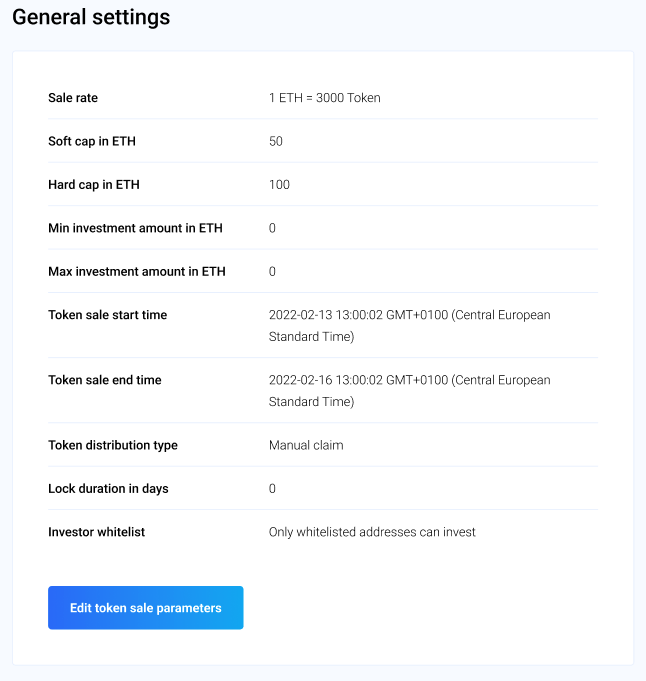The width and height of the screenshot is (646, 681).
Task: Select the Max investment amount value 0
Action: (272, 271)
